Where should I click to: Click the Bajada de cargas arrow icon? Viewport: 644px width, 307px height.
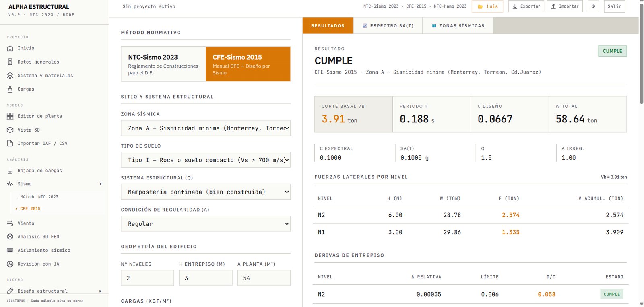(10, 171)
